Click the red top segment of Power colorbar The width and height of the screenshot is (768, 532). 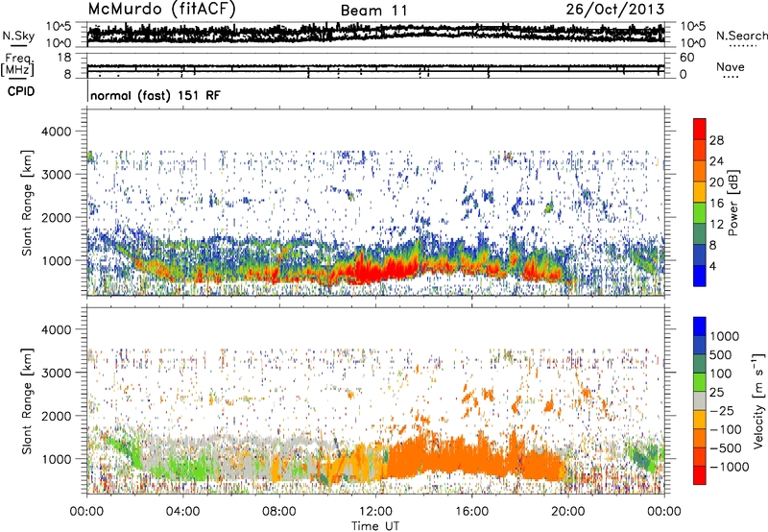[x=700, y=129]
